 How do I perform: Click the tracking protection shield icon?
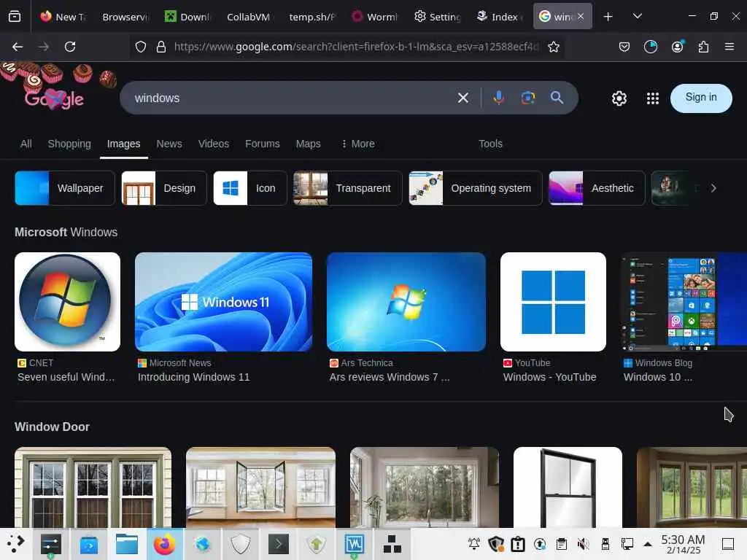[x=141, y=47]
